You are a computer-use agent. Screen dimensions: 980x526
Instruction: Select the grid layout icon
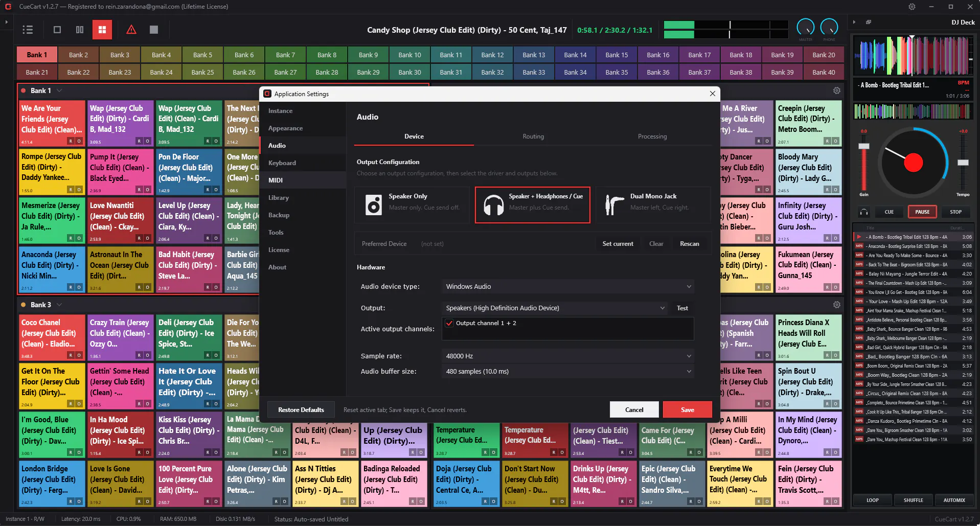[102, 30]
